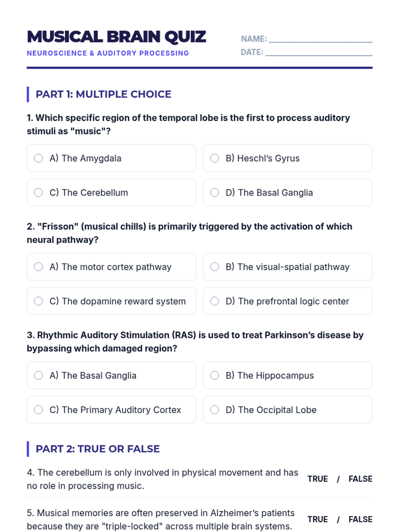Select A) The Basal Ganglia for question 3
This screenshot has height=532, width=399.
tap(111, 375)
